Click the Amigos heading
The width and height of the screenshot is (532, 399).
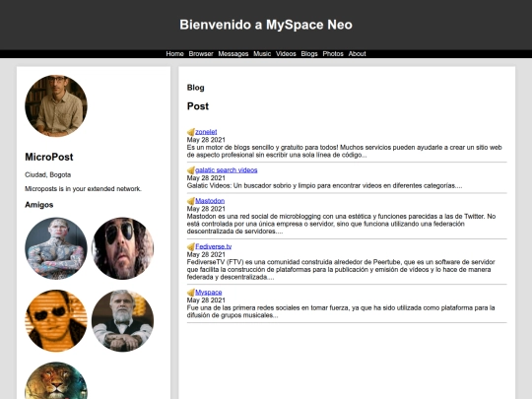pyautogui.click(x=39, y=205)
